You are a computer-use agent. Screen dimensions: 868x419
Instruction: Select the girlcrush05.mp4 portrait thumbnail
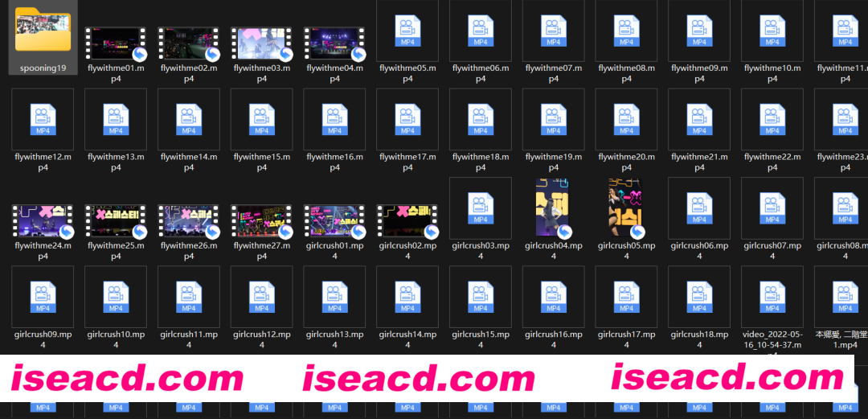tap(626, 208)
